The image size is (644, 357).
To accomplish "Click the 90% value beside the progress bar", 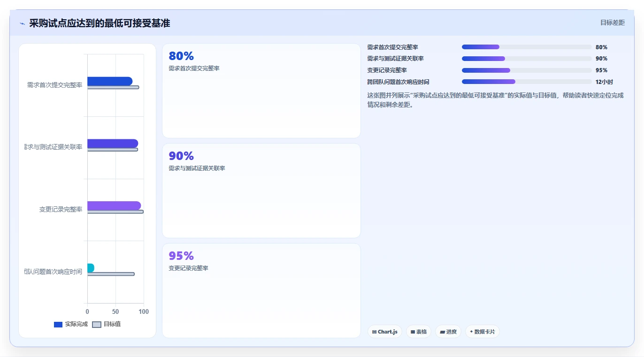I will coord(601,59).
